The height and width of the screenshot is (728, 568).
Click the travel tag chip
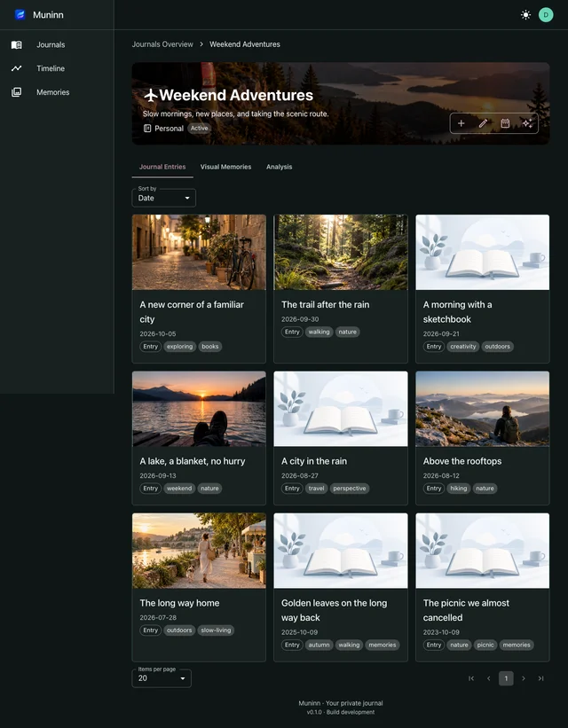(316, 489)
